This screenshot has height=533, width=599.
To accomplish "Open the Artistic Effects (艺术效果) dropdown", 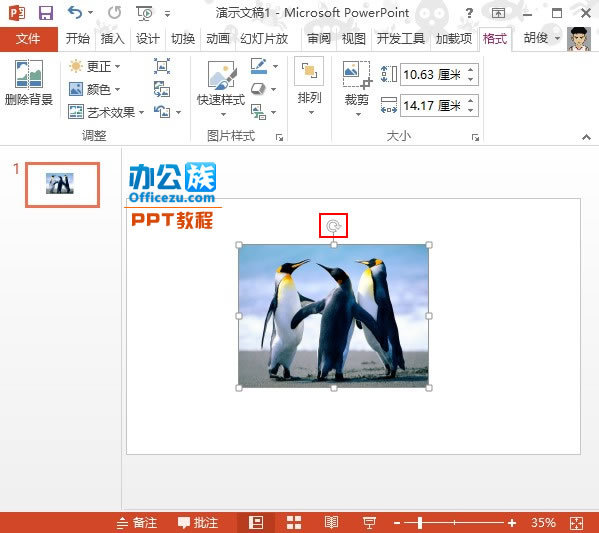I will click(106, 112).
